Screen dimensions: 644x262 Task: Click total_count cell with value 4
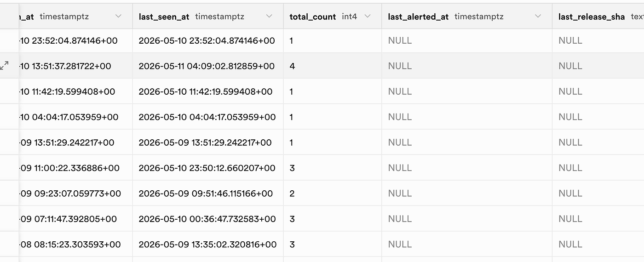point(333,66)
